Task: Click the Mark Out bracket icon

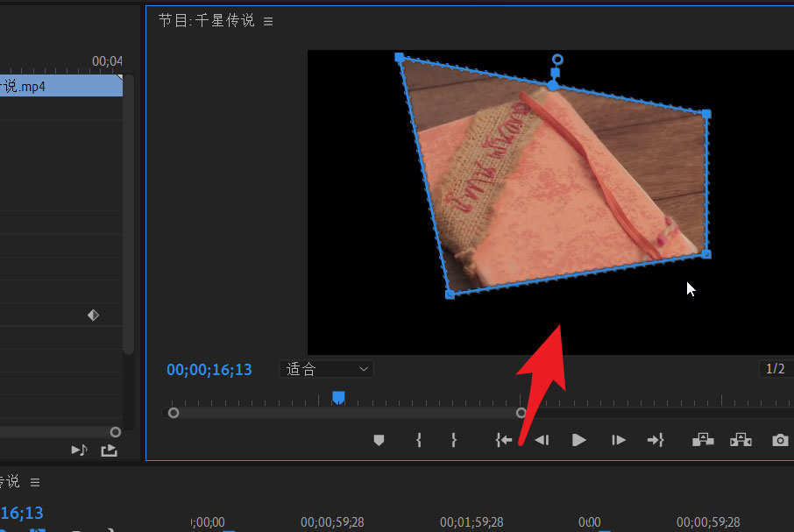Action: [x=453, y=440]
